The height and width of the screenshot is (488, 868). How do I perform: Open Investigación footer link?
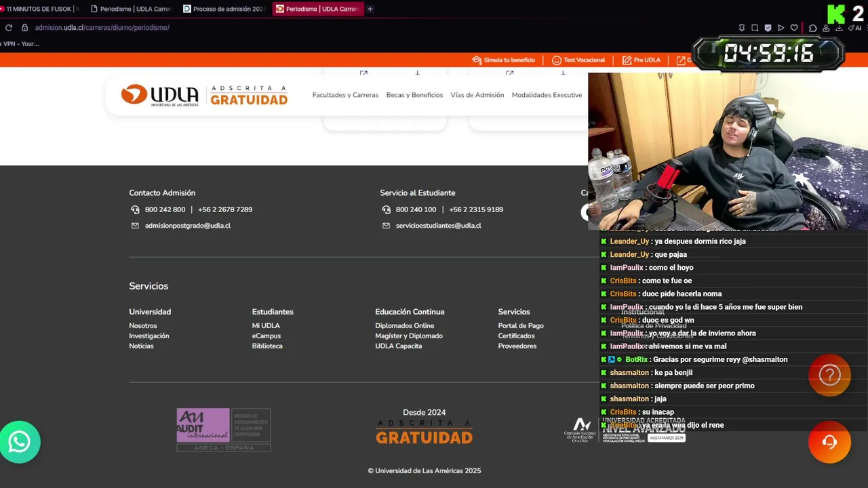tap(149, 336)
